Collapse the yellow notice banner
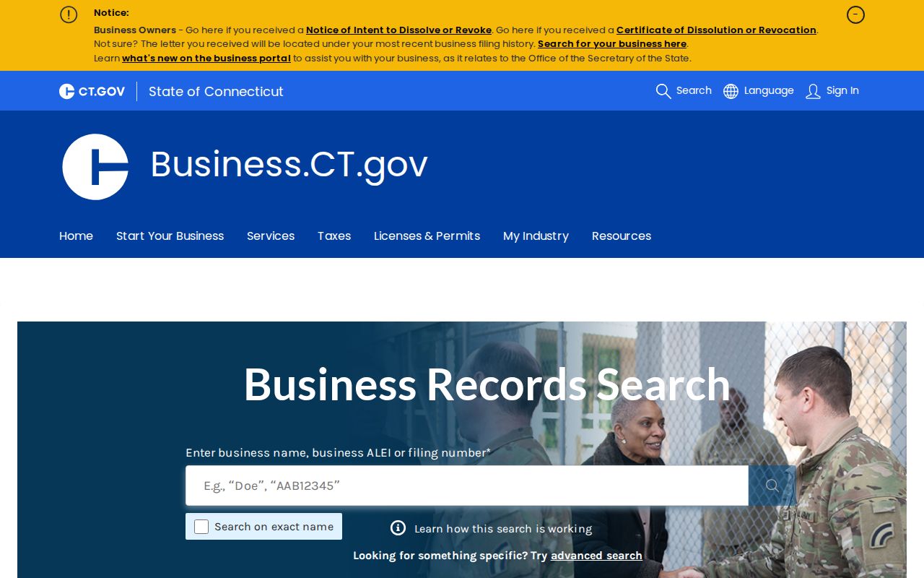 (x=855, y=14)
